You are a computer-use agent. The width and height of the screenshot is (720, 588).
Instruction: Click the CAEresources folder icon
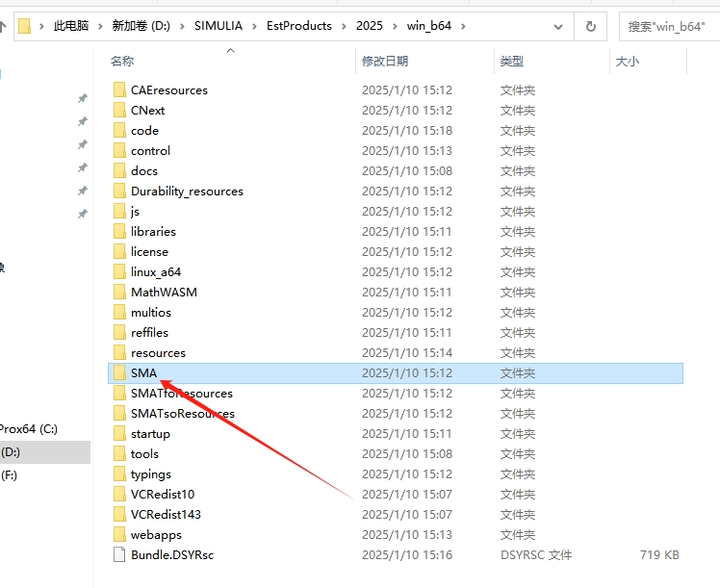(119, 89)
